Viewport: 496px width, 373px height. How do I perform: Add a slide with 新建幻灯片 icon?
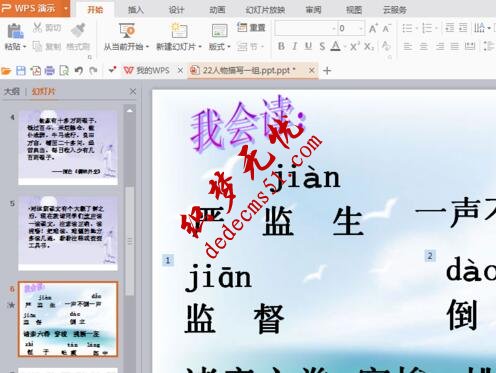point(179,30)
